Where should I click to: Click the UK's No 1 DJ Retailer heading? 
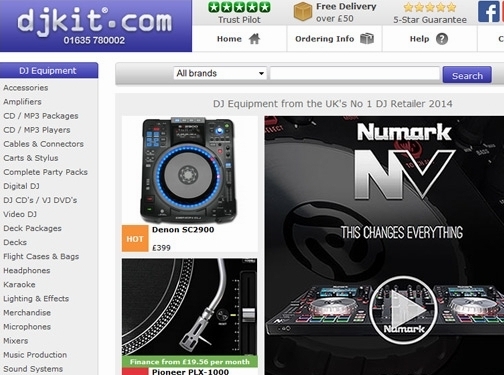333,104
